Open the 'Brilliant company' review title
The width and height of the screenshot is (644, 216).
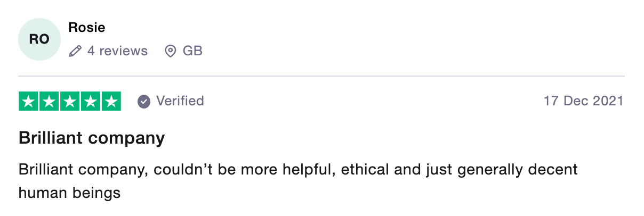click(92, 138)
